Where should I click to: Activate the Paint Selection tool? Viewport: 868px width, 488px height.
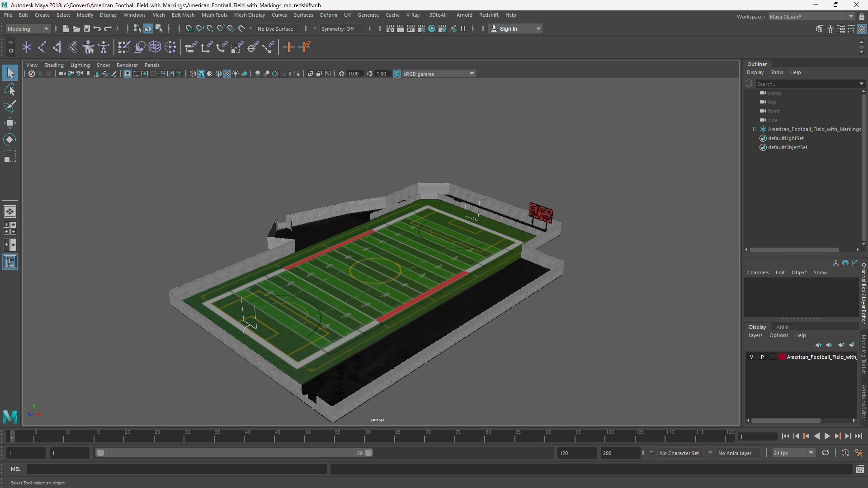[x=10, y=107]
